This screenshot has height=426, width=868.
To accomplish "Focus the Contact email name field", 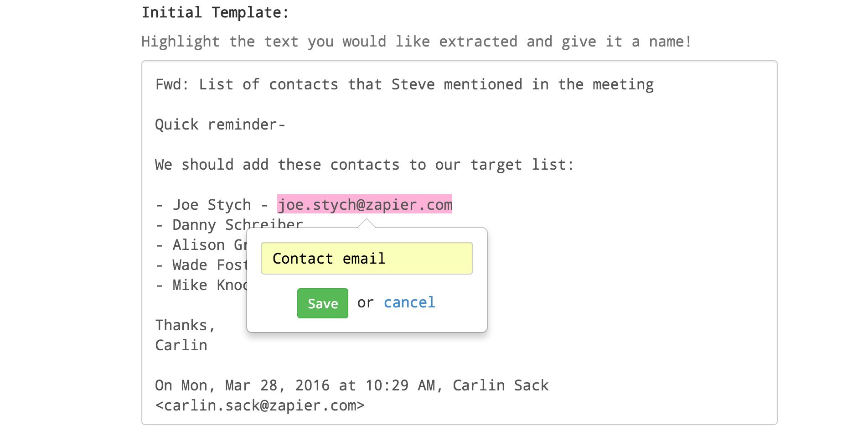I will pos(367,259).
